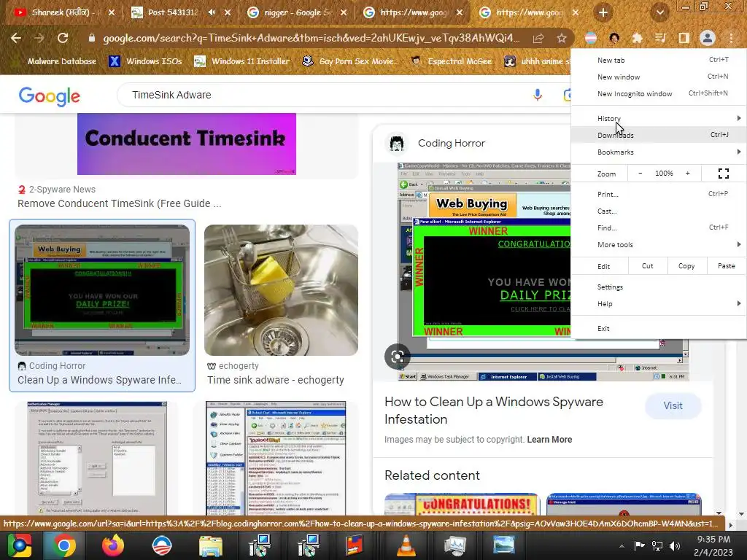Toggle fullscreen from the Zoom row
Viewport: 747px width, 560px height.
tap(723, 174)
